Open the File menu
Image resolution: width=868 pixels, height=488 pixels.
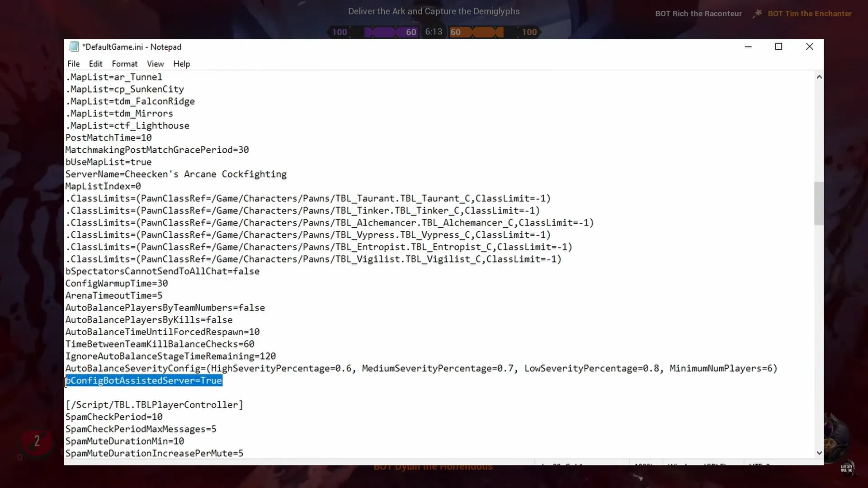[x=73, y=64]
